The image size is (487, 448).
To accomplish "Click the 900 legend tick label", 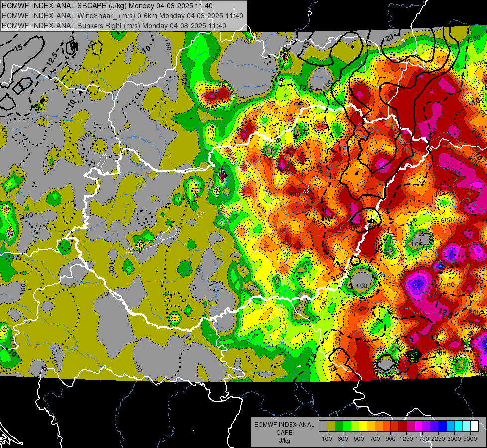I will coord(390,439).
